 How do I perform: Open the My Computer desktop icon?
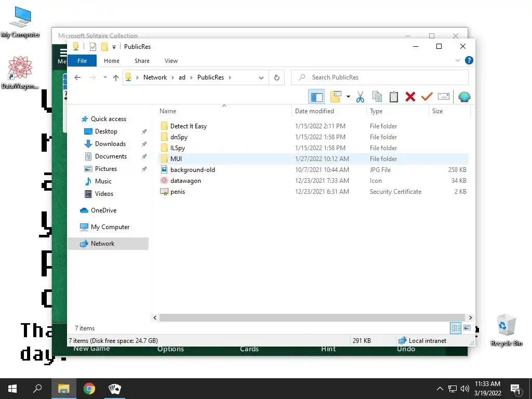[x=20, y=22]
